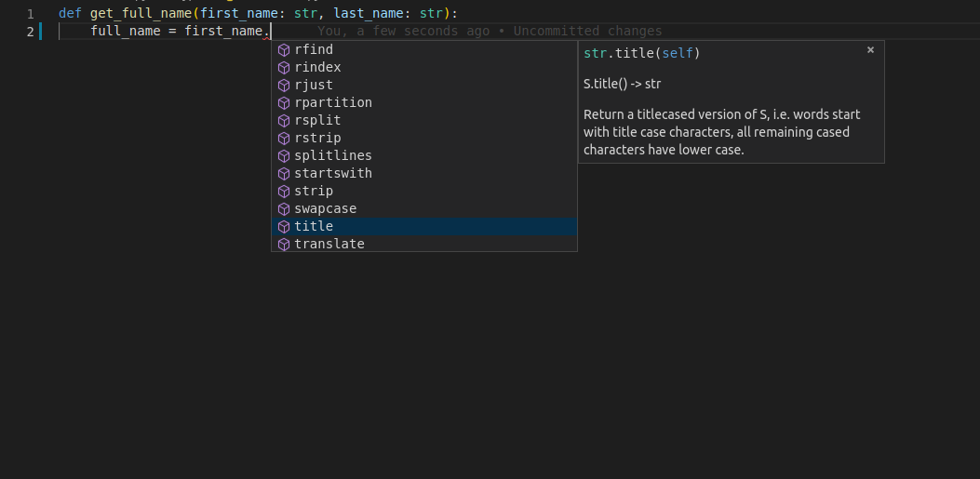
Task: Click the method icon next to rsplit
Action: (x=284, y=121)
